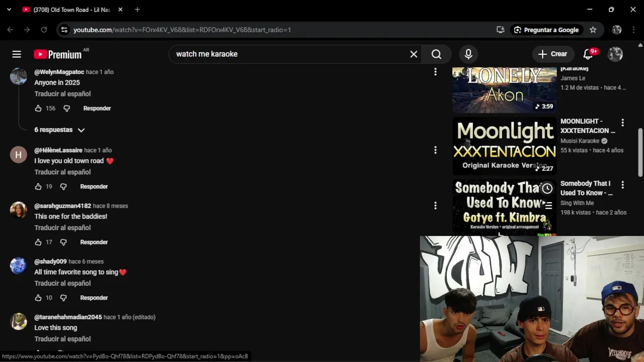Like the 'This one for the baddies!' comment
This screenshot has width=644, height=362.
point(38,242)
